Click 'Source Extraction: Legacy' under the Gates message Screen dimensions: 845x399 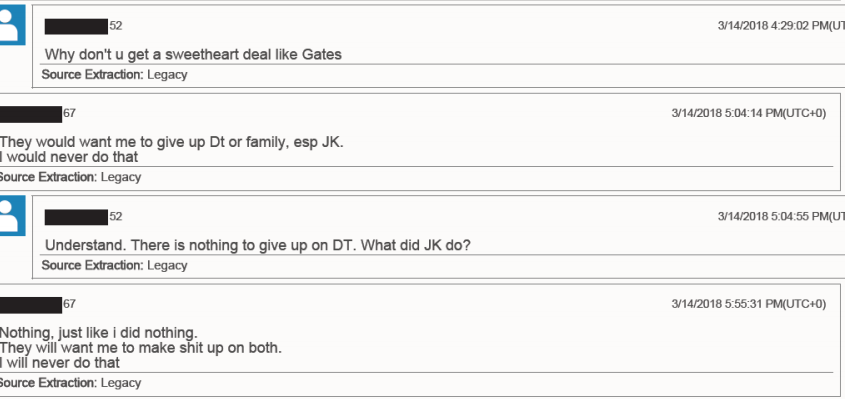click(114, 74)
